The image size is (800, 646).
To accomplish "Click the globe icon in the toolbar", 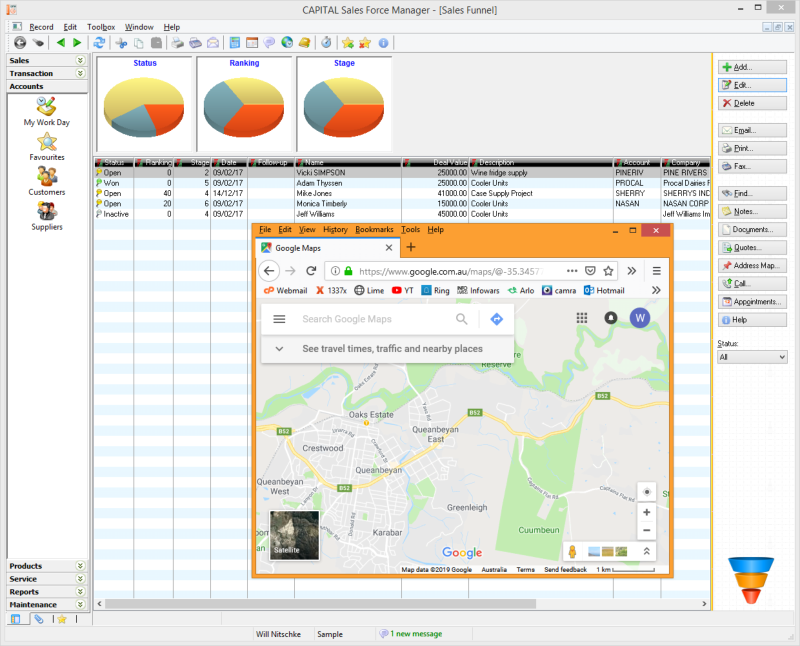I will [x=287, y=43].
